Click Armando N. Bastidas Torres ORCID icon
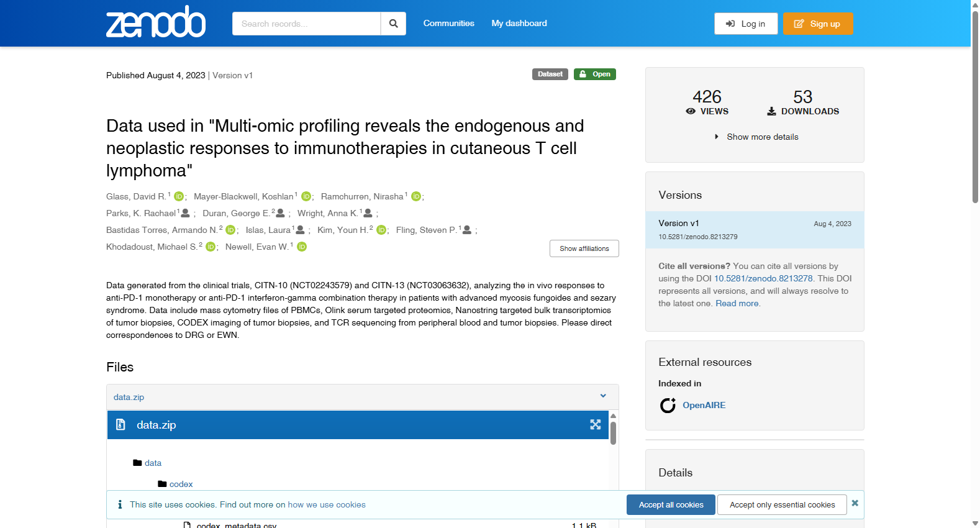This screenshot has height=528, width=980. (x=230, y=230)
